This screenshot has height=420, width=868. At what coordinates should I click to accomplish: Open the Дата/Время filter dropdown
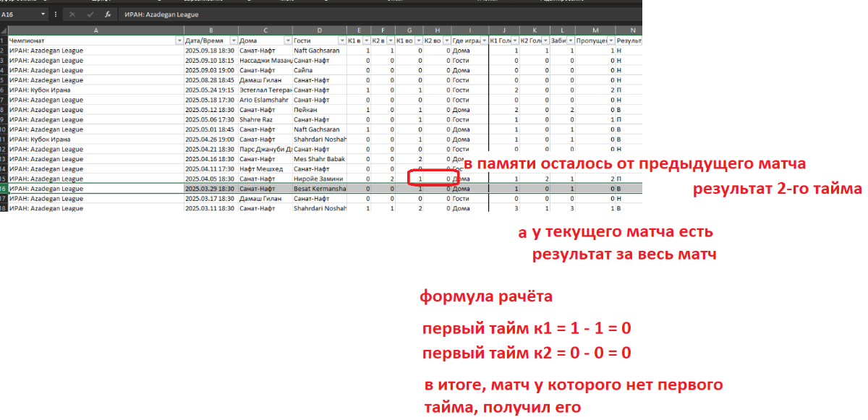click(233, 41)
